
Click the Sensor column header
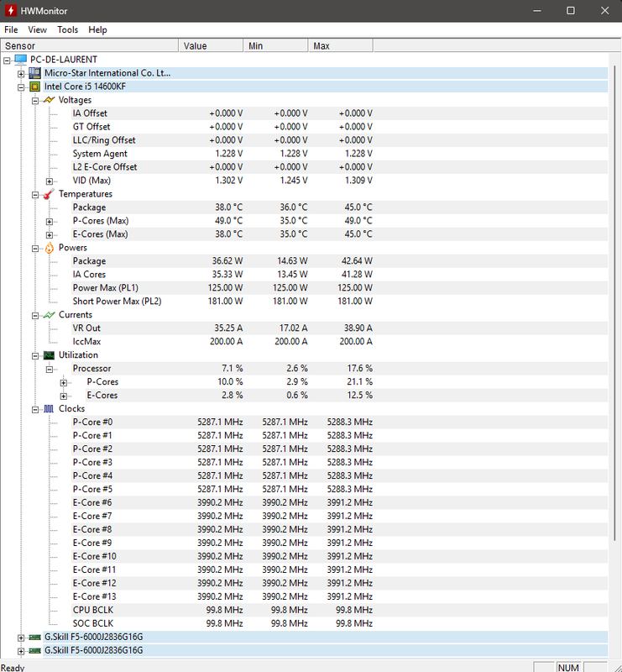click(x=90, y=45)
